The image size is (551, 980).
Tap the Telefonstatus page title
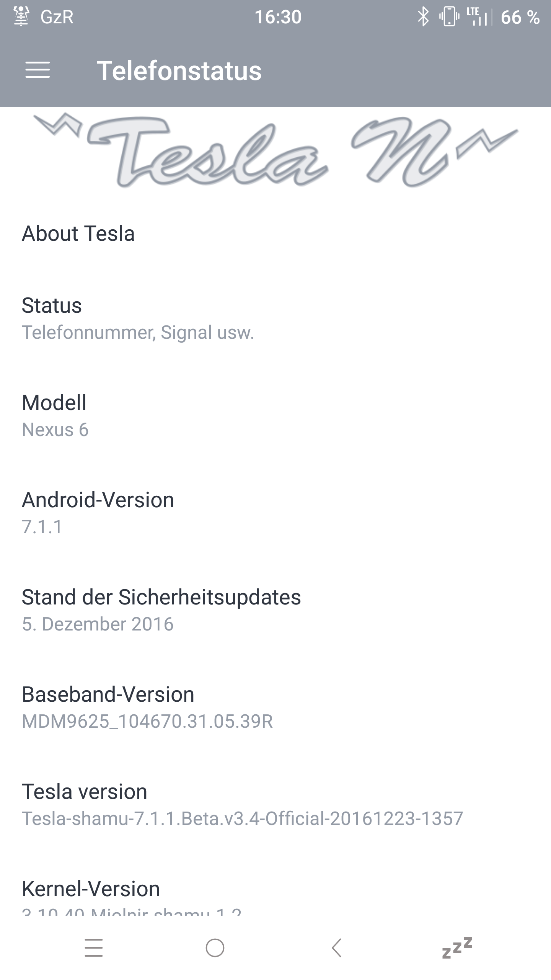tap(179, 71)
